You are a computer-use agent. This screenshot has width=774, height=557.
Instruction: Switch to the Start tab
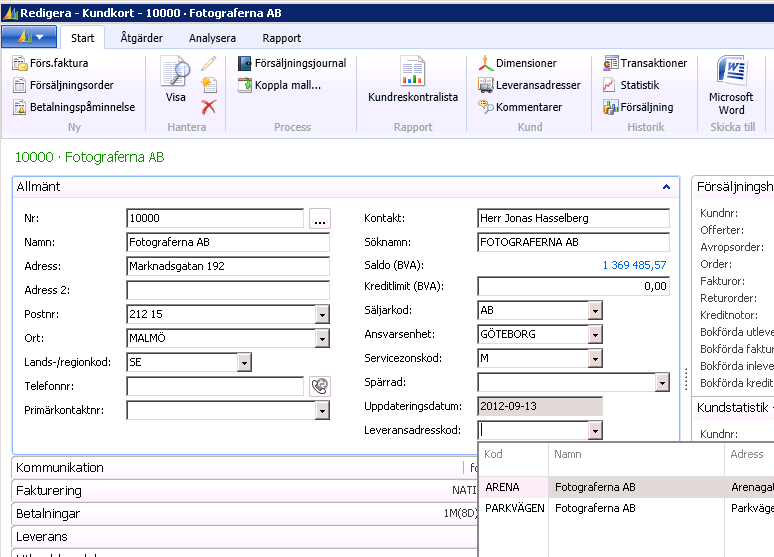[82, 38]
